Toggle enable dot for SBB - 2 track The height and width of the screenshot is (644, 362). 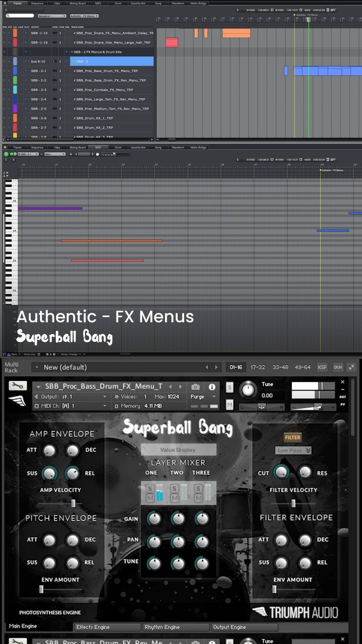coord(67,61)
